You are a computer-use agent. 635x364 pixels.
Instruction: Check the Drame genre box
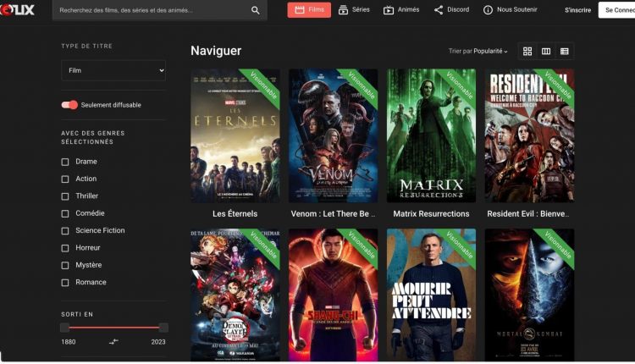(x=65, y=162)
